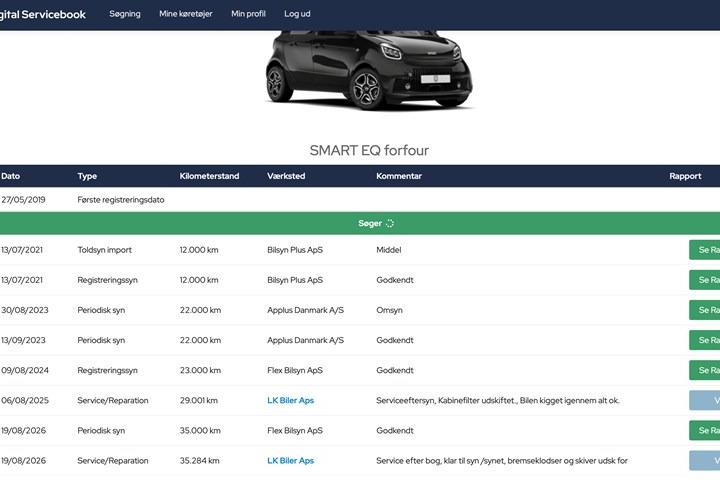Click the date 09/08/2024
720x480 pixels.
25,370
